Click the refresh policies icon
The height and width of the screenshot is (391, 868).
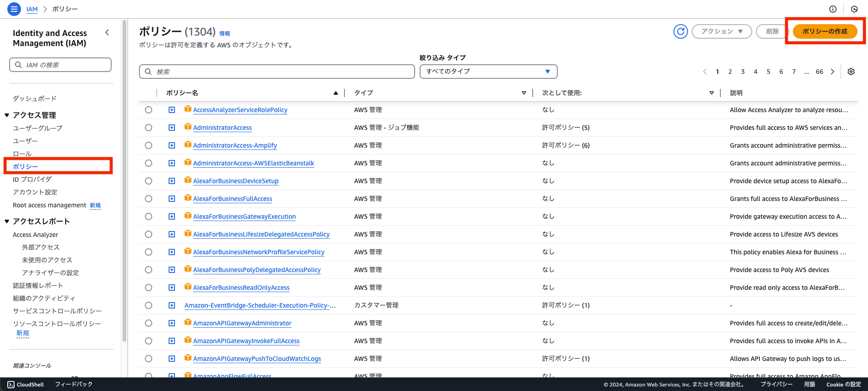click(680, 31)
